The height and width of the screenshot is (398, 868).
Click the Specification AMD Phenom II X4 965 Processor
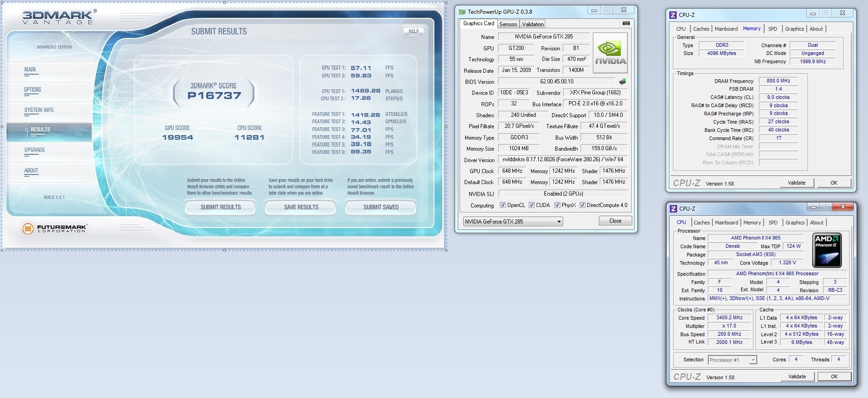(777, 273)
